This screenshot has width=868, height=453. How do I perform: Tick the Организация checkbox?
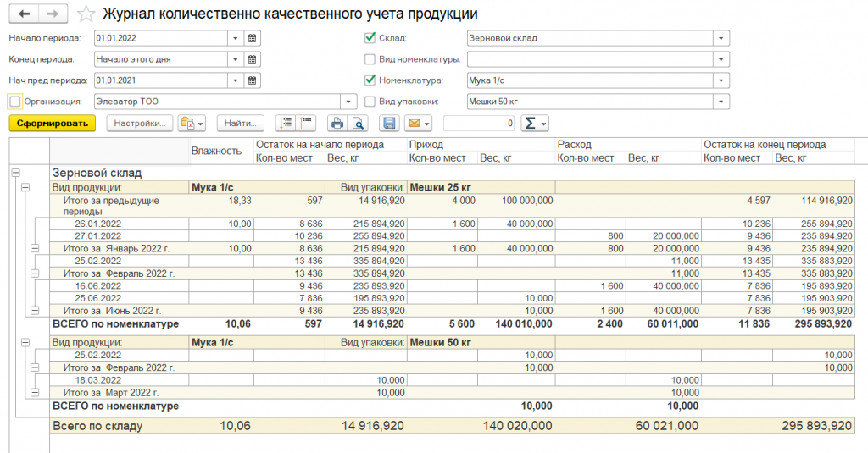point(14,102)
